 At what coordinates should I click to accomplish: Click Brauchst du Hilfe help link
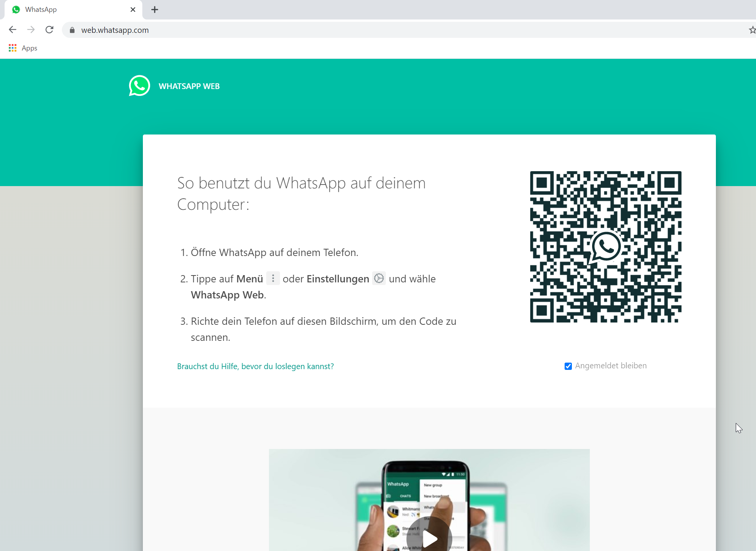coord(255,366)
